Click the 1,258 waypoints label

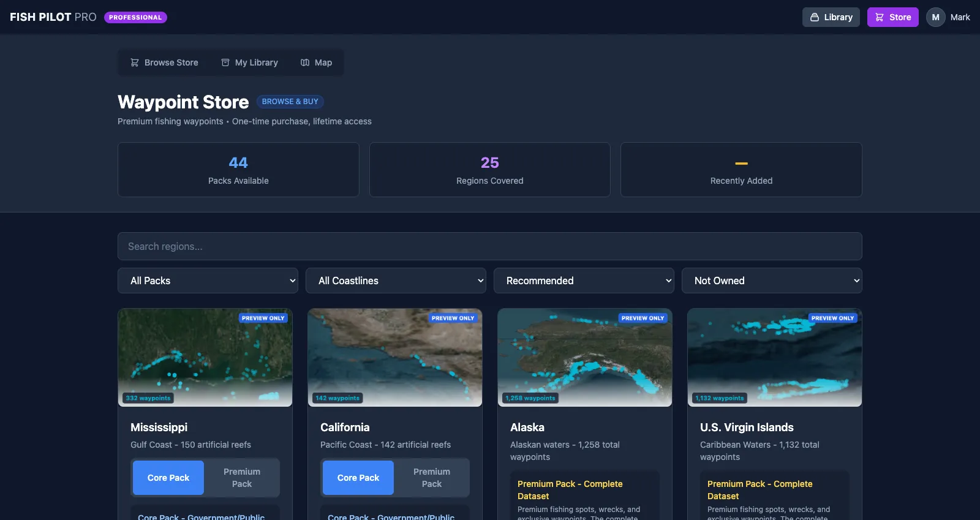tap(530, 398)
